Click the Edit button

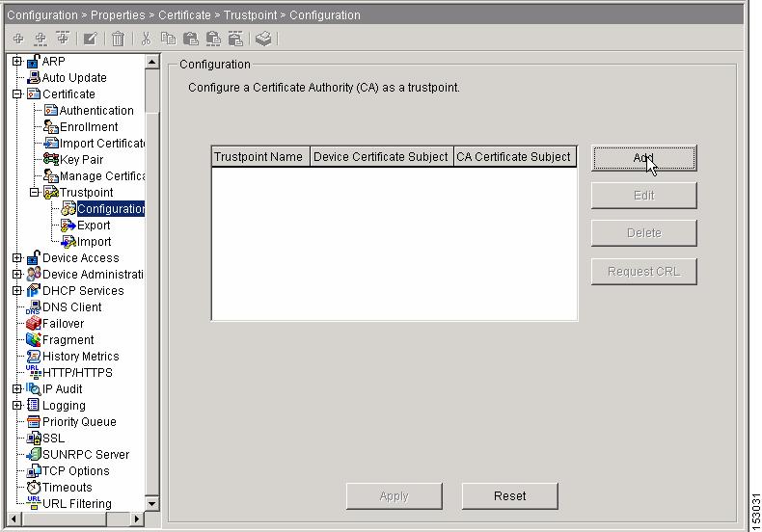click(x=644, y=195)
